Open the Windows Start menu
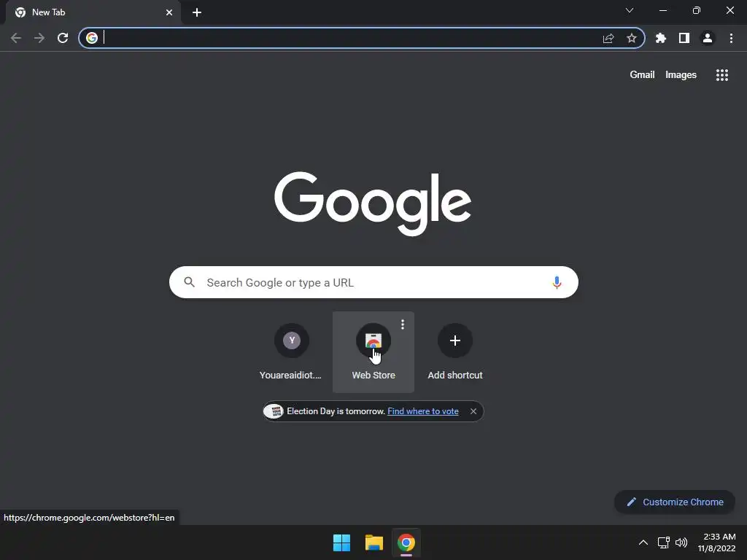 tap(341, 542)
